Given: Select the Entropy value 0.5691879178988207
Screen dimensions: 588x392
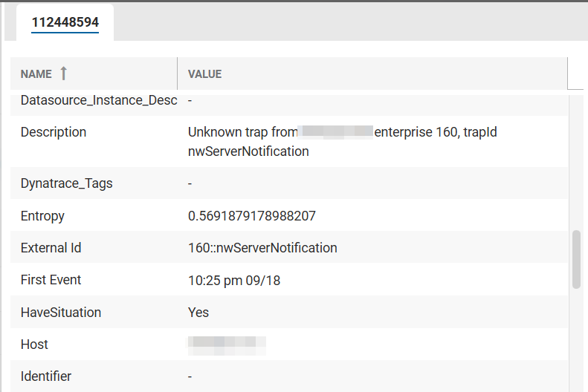Looking at the screenshot, I should (x=251, y=216).
